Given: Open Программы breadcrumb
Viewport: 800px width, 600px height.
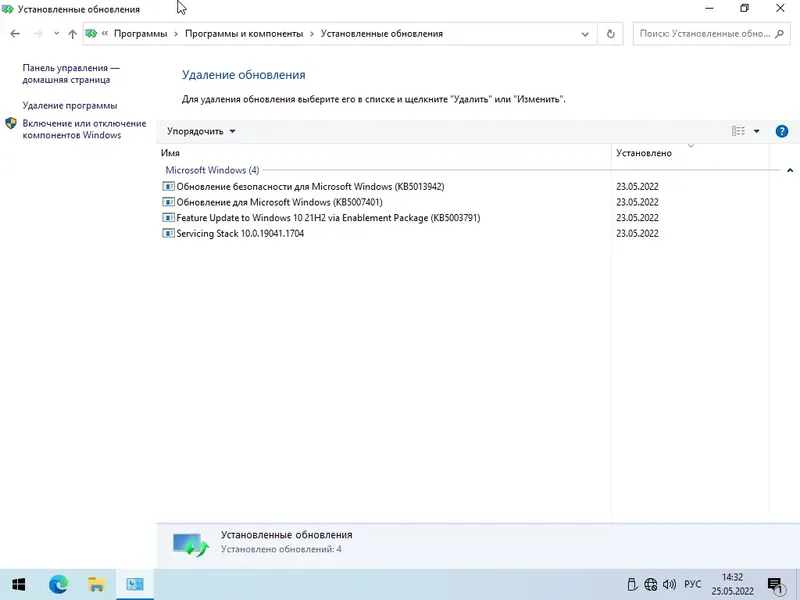Looking at the screenshot, I should coord(140,34).
